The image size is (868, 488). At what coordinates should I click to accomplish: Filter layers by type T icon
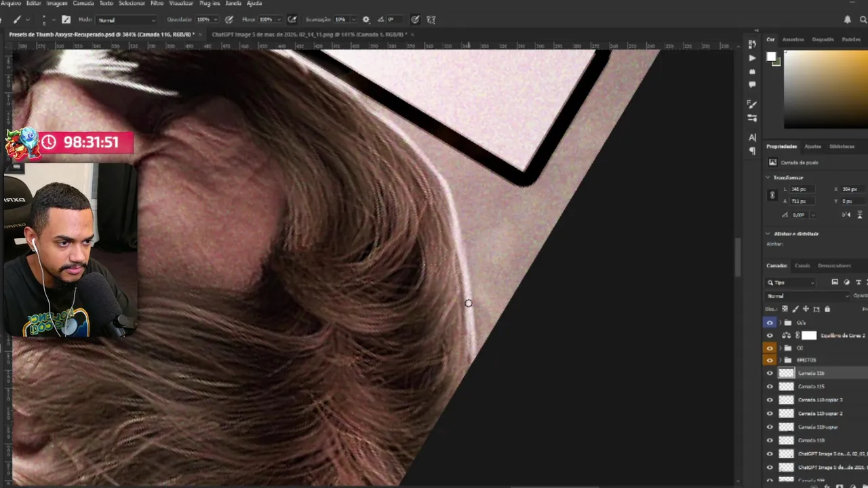(x=859, y=282)
